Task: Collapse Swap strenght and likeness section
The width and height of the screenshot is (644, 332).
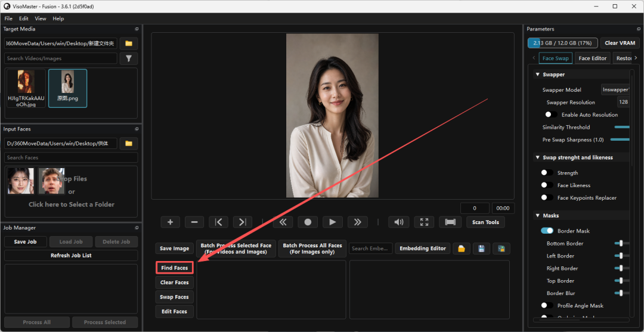Action: click(537, 157)
